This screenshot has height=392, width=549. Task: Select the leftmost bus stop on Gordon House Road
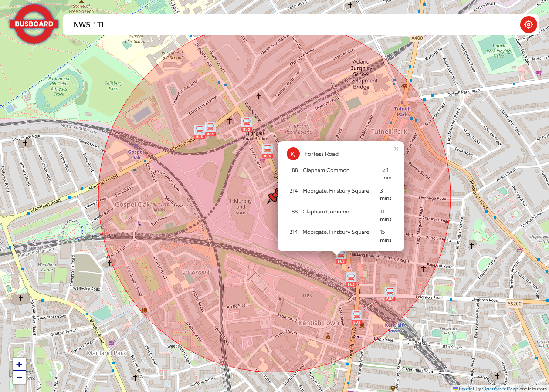(199, 129)
